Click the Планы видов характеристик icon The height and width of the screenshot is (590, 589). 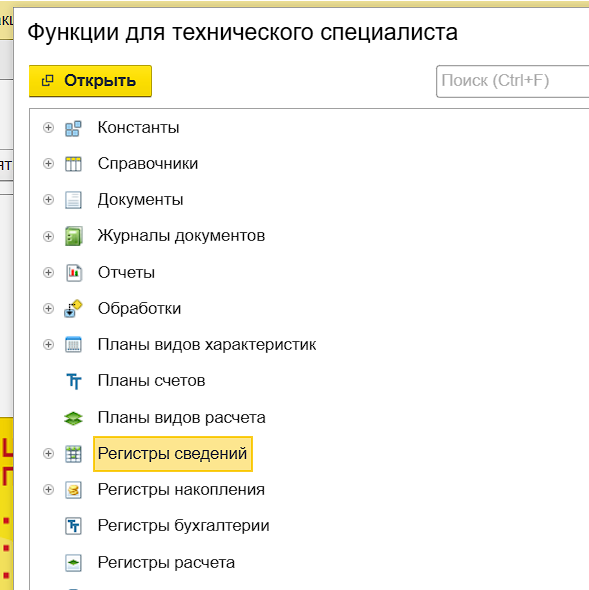[73, 344]
